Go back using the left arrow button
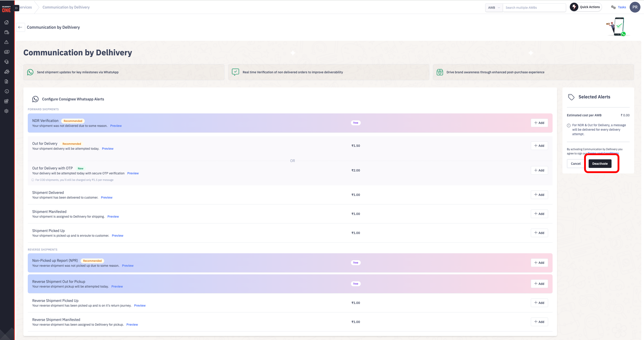Viewport: 644px width, 340px height. 20,27
